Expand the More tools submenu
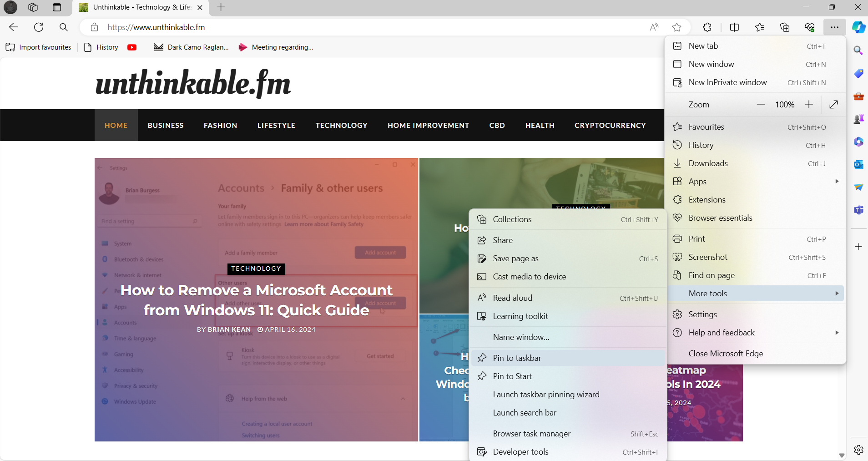 pos(756,294)
